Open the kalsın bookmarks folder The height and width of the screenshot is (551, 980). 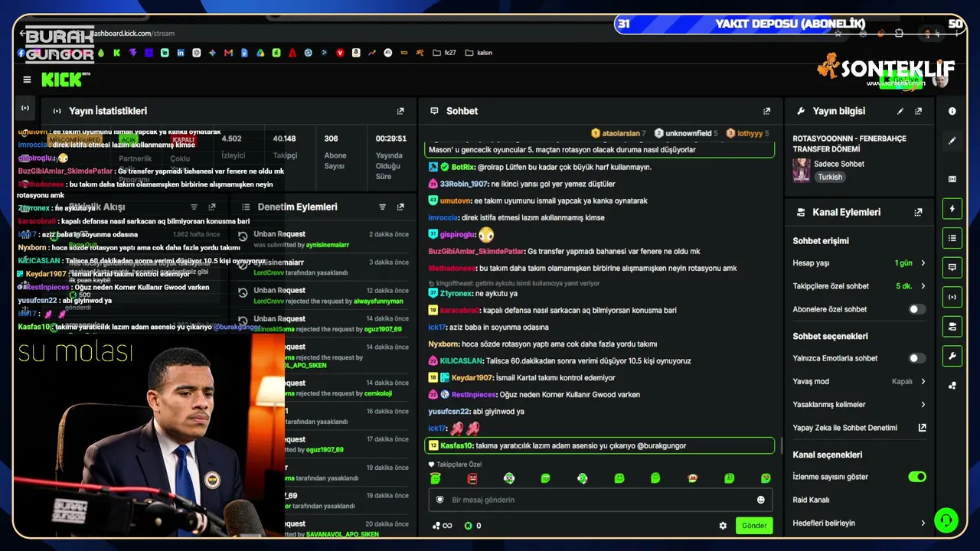[479, 53]
